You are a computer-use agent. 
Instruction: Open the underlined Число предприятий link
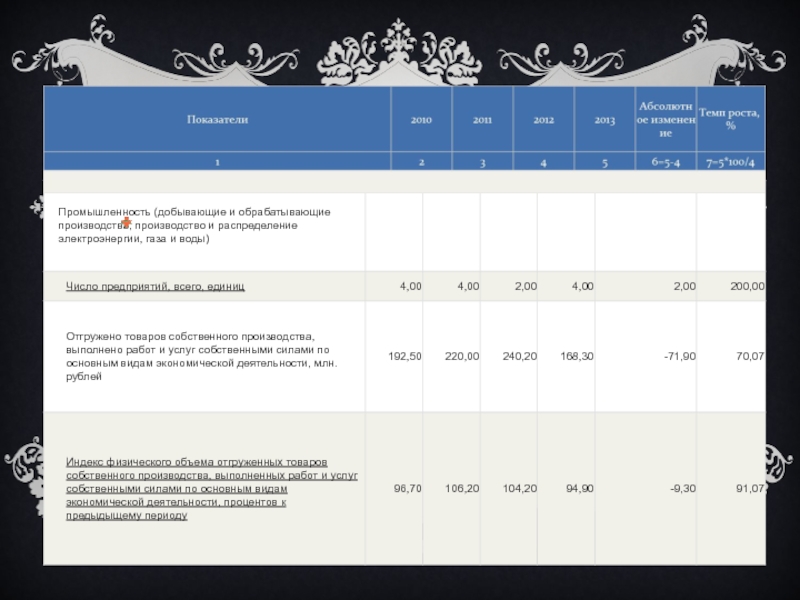coord(155,286)
